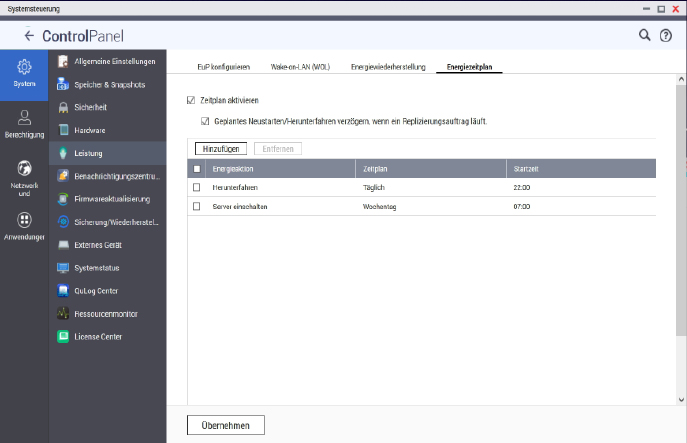Click the Hinzufügen button
Viewport: 687px width, 443px height.
click(221, 149)
